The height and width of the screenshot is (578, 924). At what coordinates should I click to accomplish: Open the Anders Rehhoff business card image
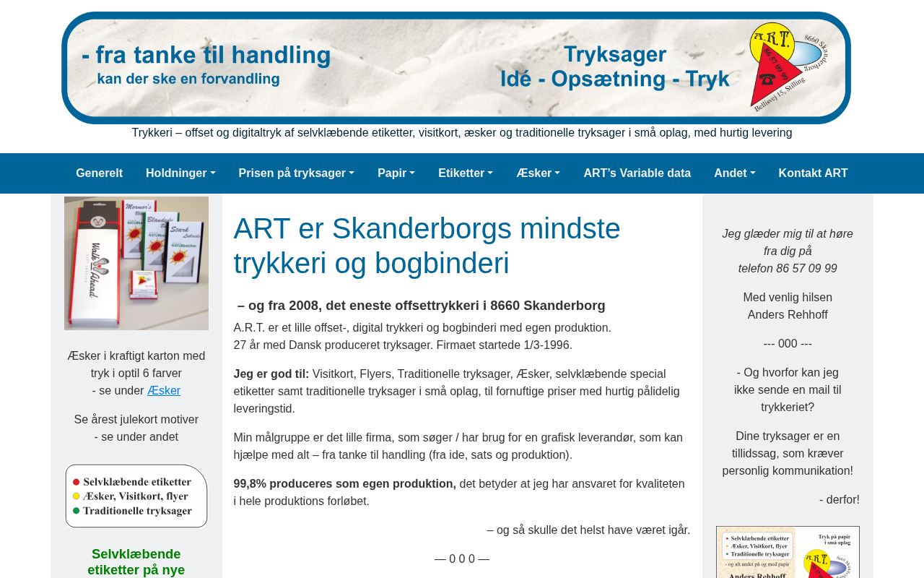788,552
